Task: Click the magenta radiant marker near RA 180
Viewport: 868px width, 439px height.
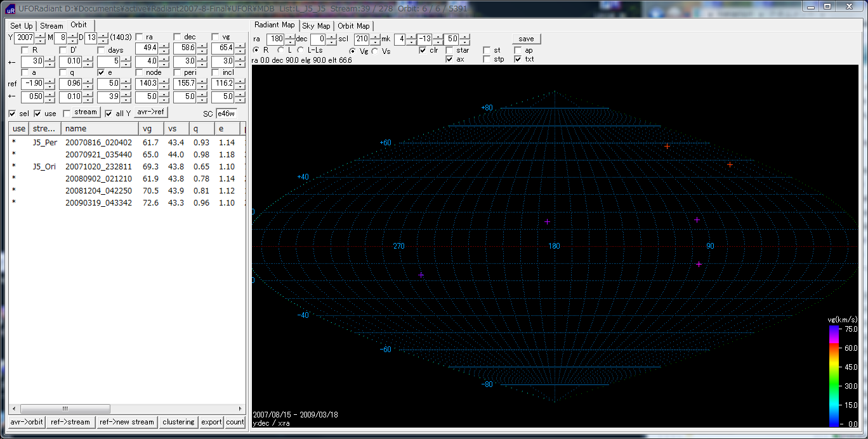Action: [547, 221]
